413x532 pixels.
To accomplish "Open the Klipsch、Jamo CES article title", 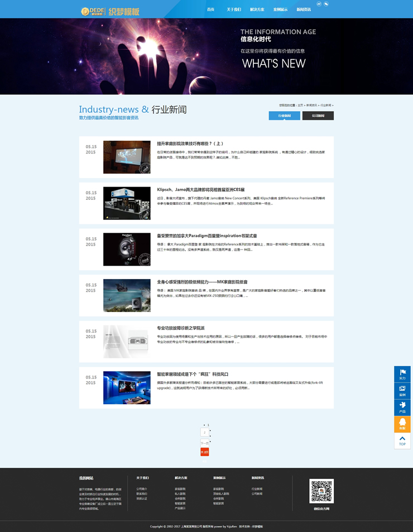I will (200, 189).
